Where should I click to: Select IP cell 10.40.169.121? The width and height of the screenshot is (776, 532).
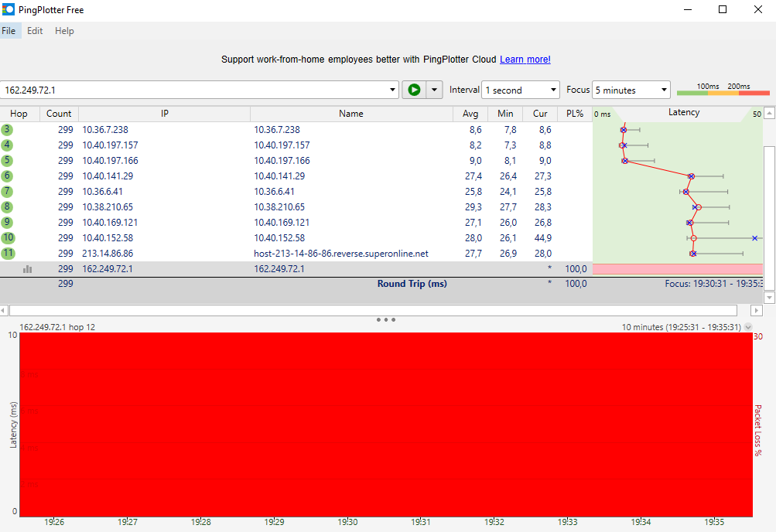point(110,223)
